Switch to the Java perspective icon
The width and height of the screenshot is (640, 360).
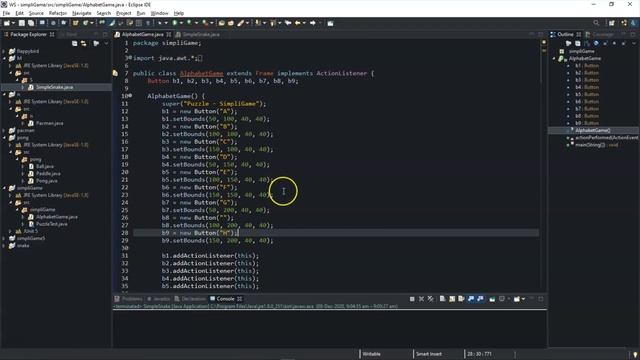click(633, 23)
